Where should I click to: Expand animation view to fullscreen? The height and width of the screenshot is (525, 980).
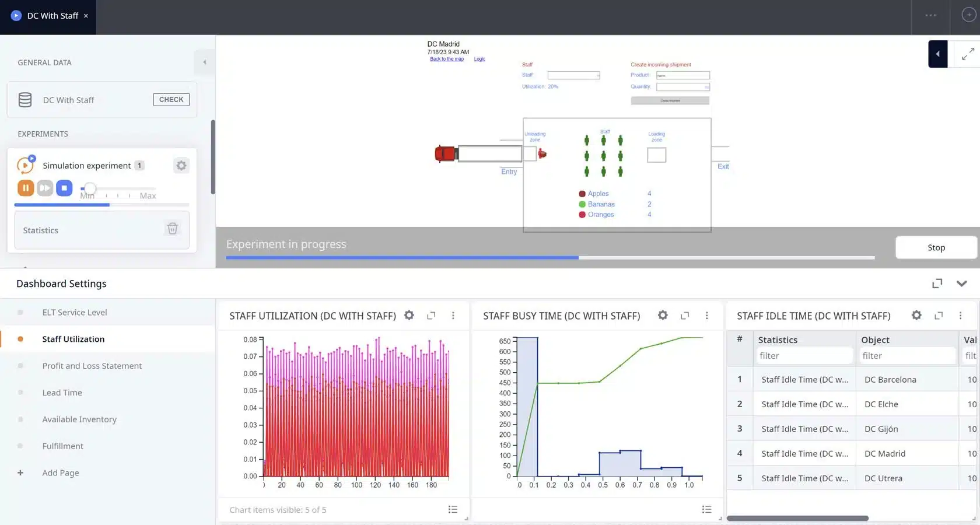[x=968, y=54]
